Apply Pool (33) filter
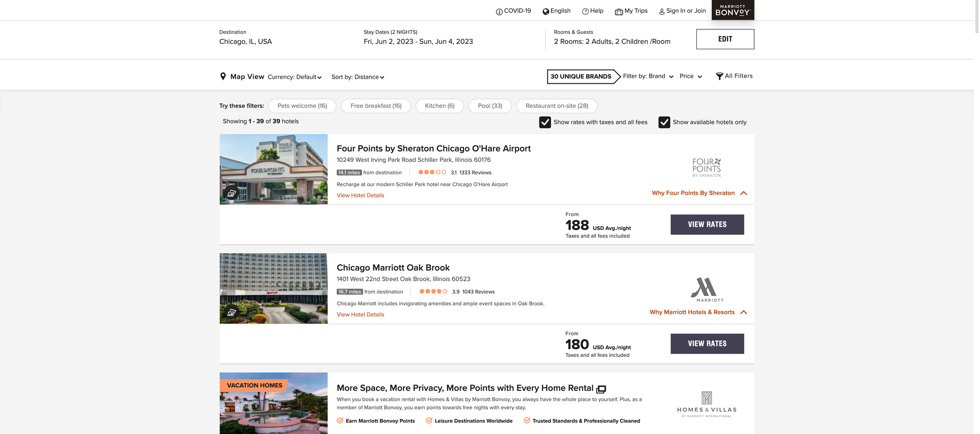This screenshot has height=434, width=980. 490,106
